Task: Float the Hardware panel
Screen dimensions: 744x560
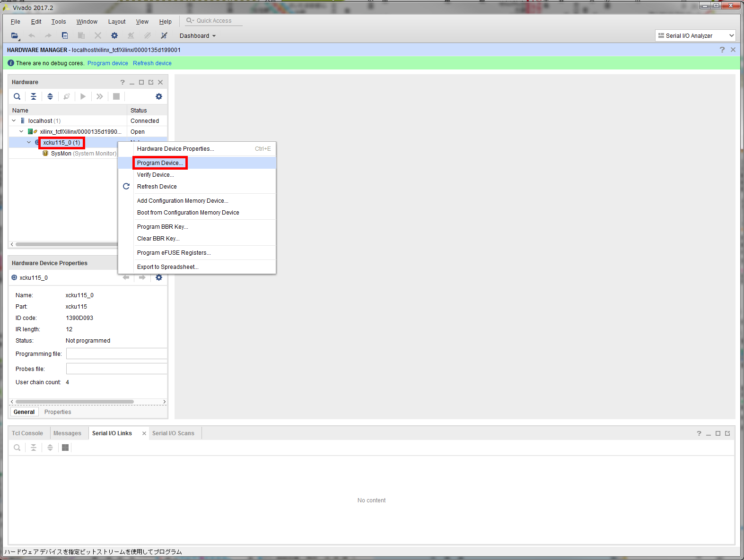Action: [151, 82]
